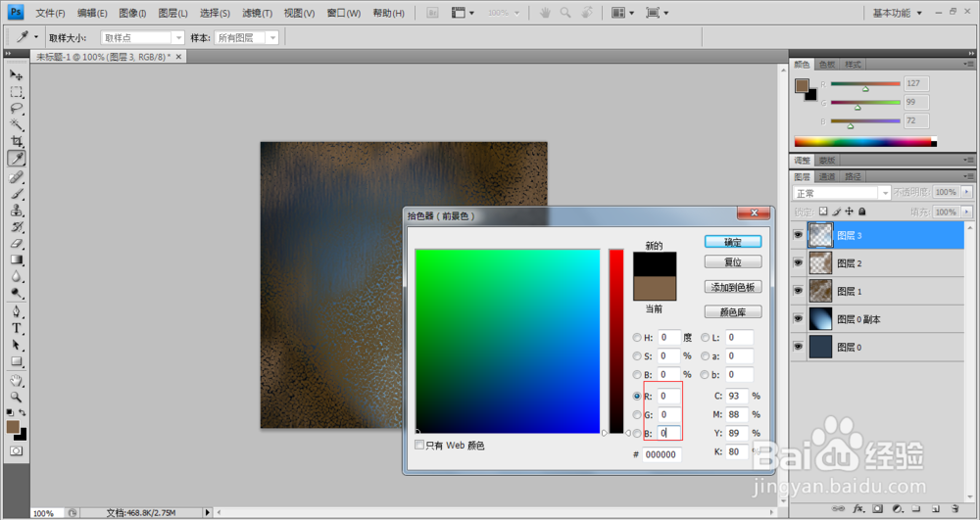Open 滤镜(T) menu
980x520 pixels.
coord(257,13)
